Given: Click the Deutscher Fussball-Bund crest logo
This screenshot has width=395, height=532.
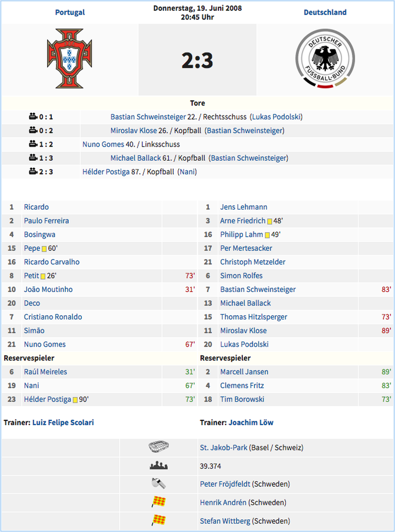Looking at the screenshot, I should point(325,58).
